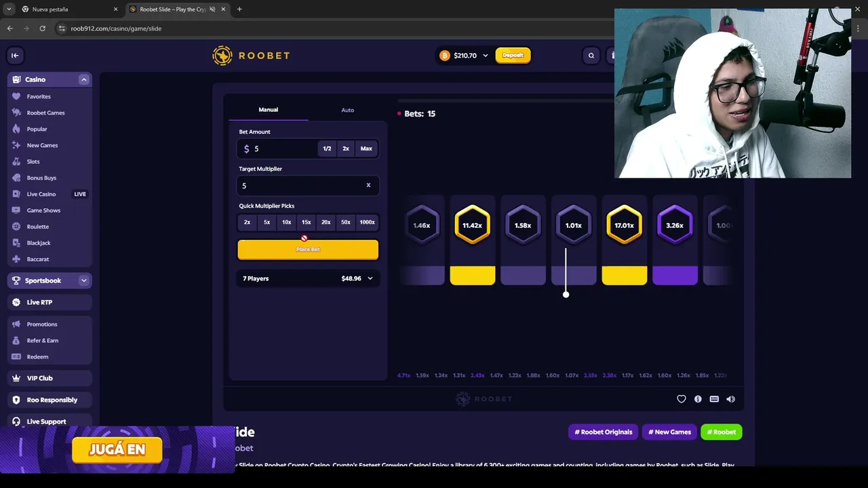Open VIP Club
The width and height of the screenshot is (868, 488).
(50, 378)
